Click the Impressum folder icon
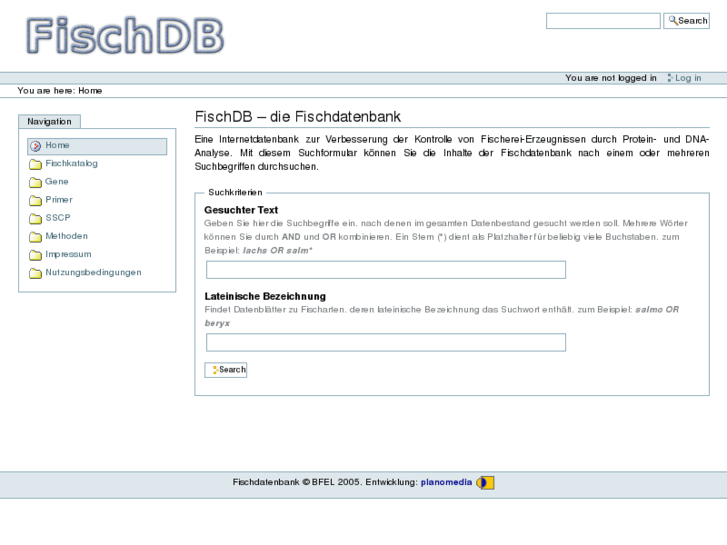The image size is (727, 545). tap(35, 255)
